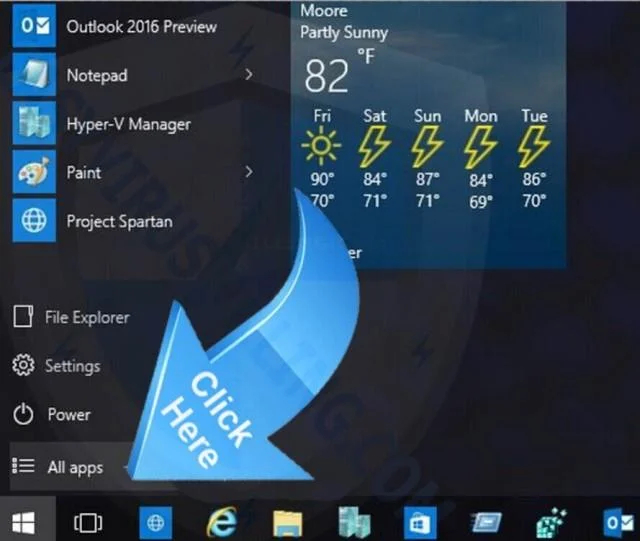Launch Internet Explorer from the taskbar
The height and width of the screenshot is (541, 640).
point(222,523)
